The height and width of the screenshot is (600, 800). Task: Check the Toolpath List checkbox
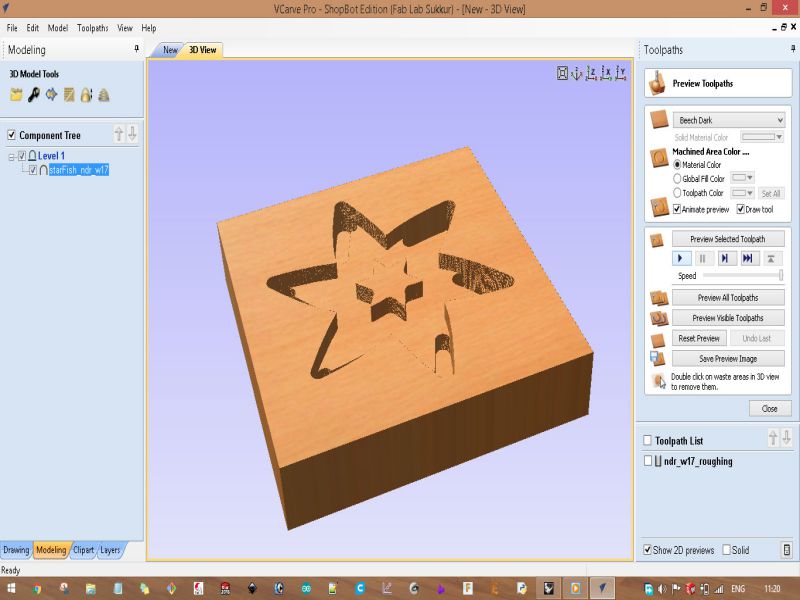point(647,440)
